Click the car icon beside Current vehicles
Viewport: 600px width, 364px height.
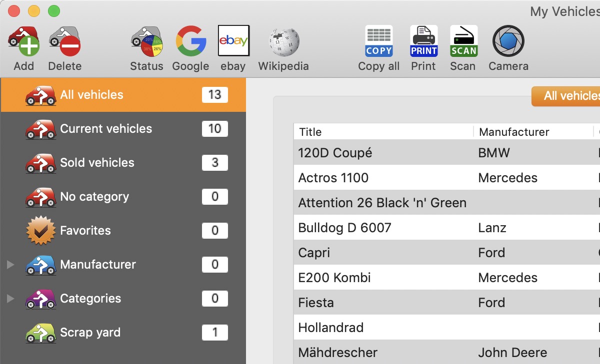click(x=40, y=129)
